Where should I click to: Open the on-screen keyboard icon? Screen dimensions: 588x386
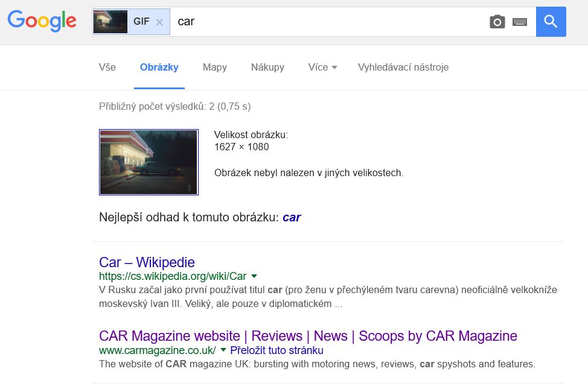[520, 22]
